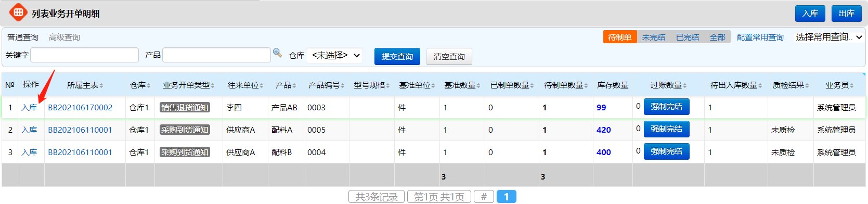Sort by 所属主表 column header
The height and width of the screenshot is (204, 868).
[x=85, y=85]
